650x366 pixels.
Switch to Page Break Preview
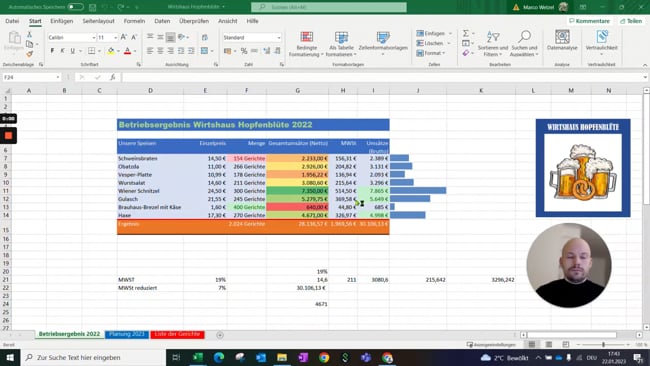click(x=566, y=344)
